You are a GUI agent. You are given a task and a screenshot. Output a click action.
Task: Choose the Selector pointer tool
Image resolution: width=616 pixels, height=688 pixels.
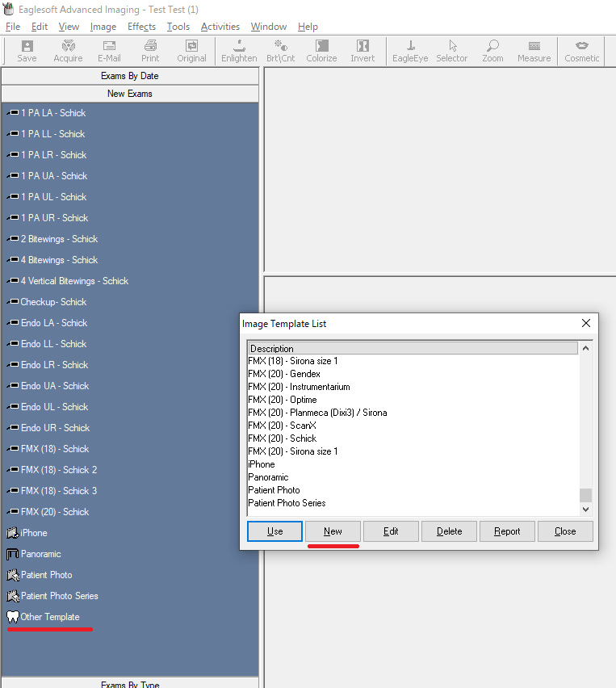pyautogui.click(x=451, y=51)
